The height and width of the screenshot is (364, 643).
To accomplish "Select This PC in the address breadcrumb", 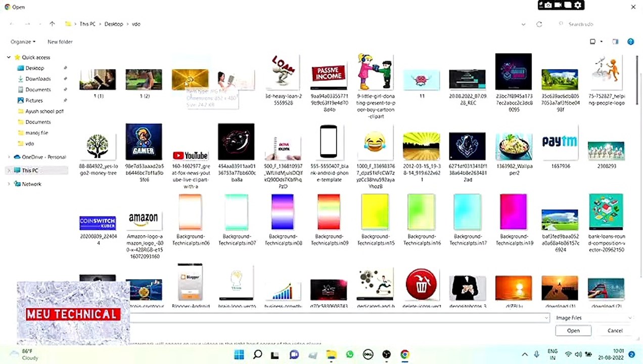I will pos(87,24).
